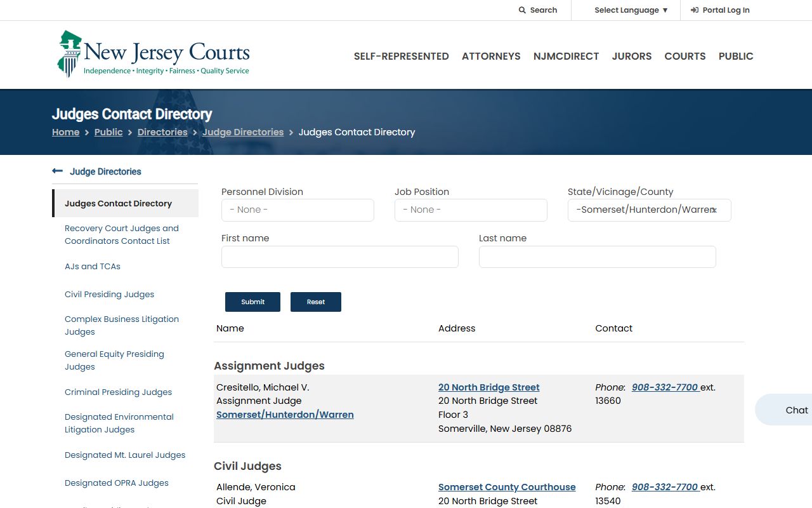The image size is (812, 508).
Task: Click the Search magnifier icon
Action: coord(522,10)
